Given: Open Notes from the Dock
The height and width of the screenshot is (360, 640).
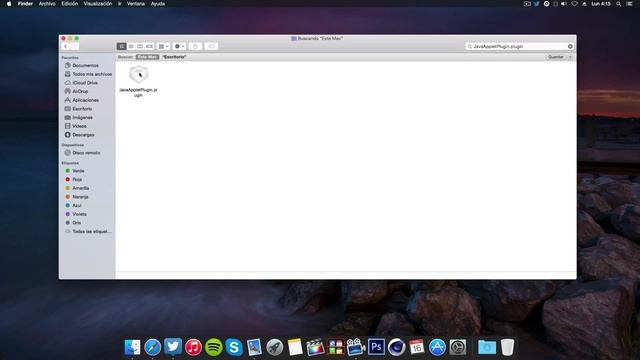Looking at the screenshot, I should [295, 347].
